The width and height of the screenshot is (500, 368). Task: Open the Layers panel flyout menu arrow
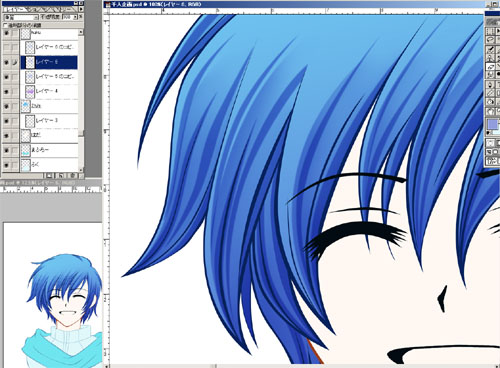81,9
